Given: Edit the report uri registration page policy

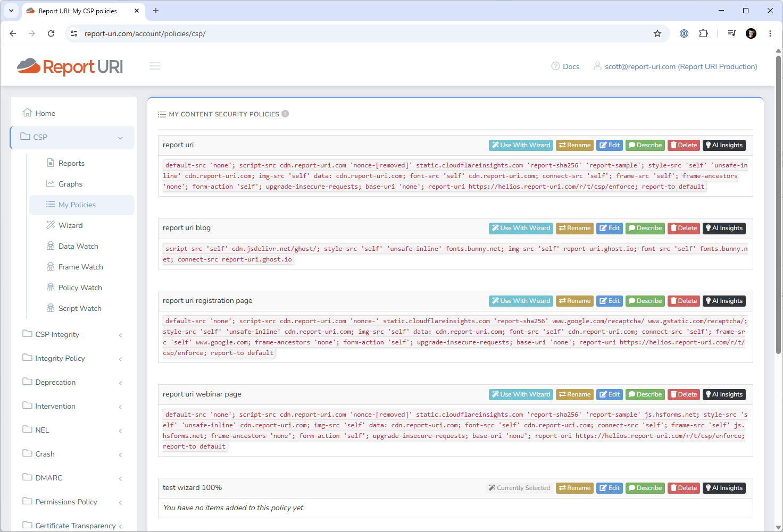Looking at the screenshot, I should [610, 301].
